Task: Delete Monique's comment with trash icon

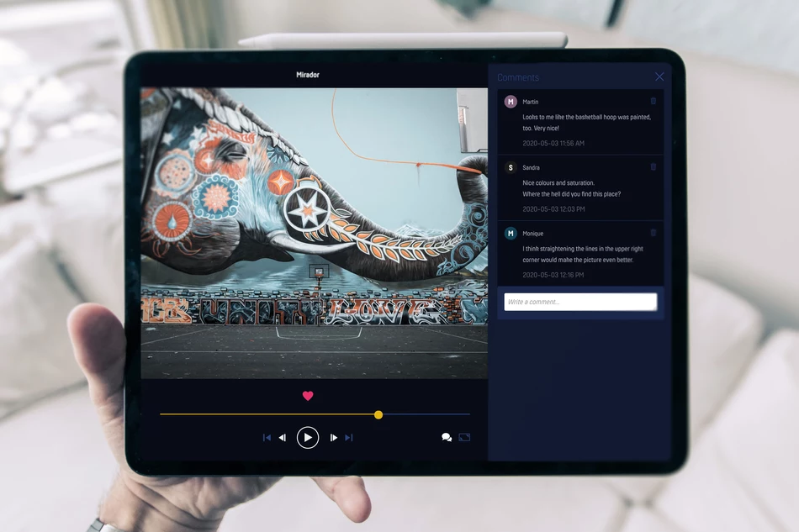Action: [653, 233]
